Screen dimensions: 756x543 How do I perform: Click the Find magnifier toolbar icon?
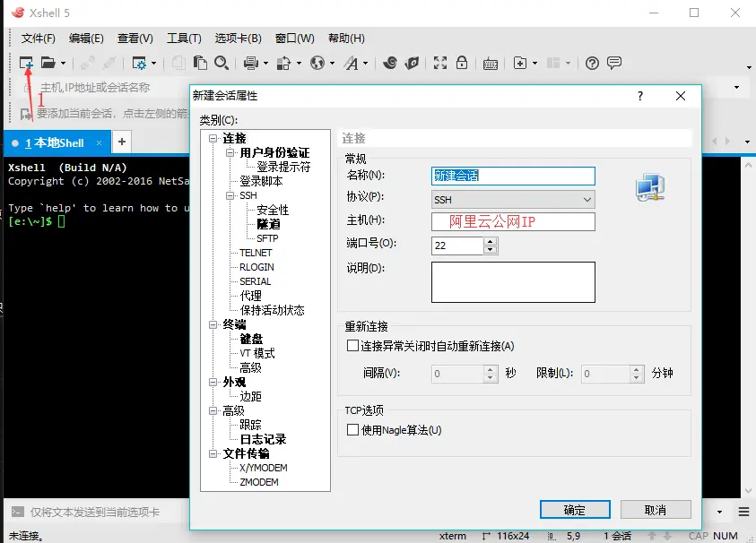[222, 63]
